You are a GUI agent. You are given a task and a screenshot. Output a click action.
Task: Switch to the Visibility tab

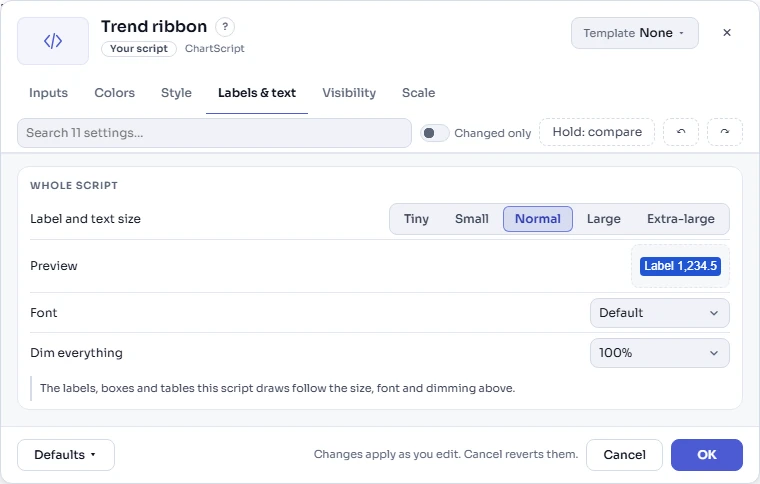[349, 93]
